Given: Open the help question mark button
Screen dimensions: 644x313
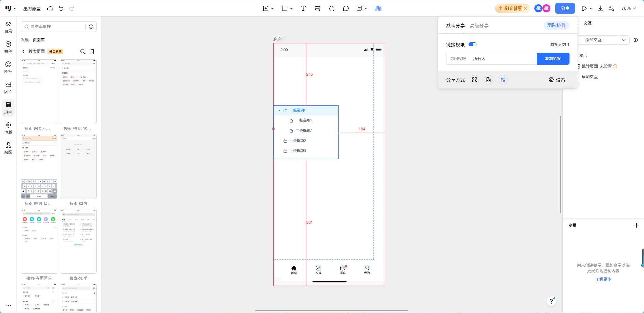Looking at the screenshot, I should tap(551, 301).
